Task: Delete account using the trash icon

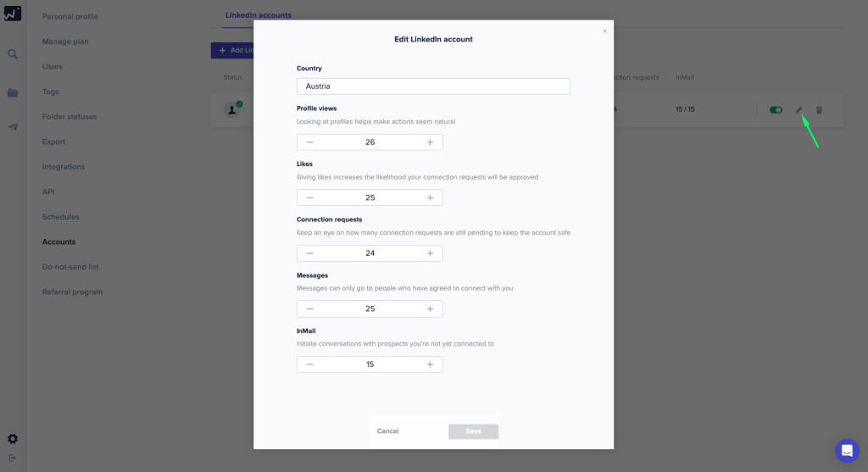Action: 819,110
